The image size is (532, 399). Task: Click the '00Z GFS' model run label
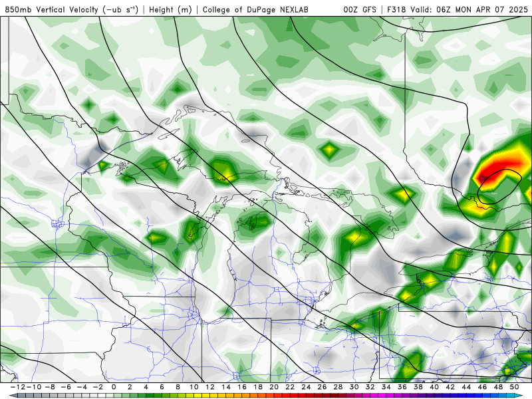coord(360,9)
